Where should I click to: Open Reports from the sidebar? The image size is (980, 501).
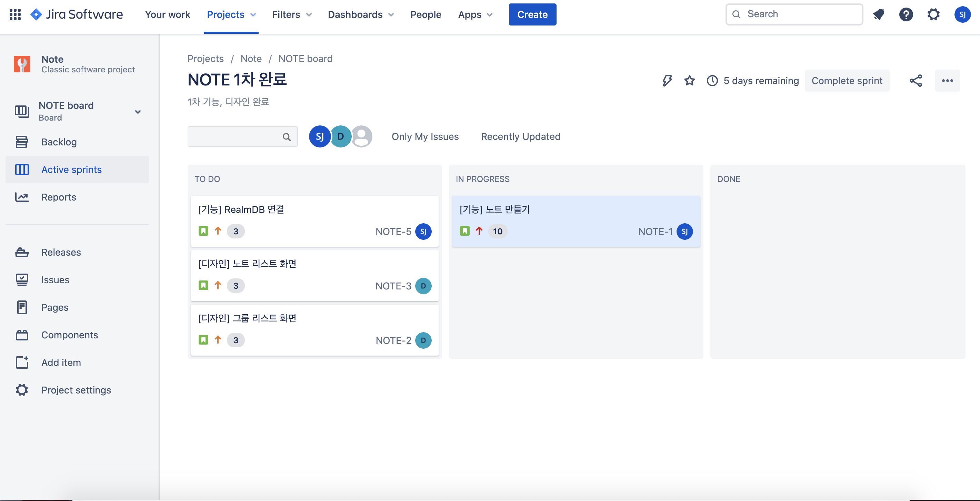tap(59, 197)
